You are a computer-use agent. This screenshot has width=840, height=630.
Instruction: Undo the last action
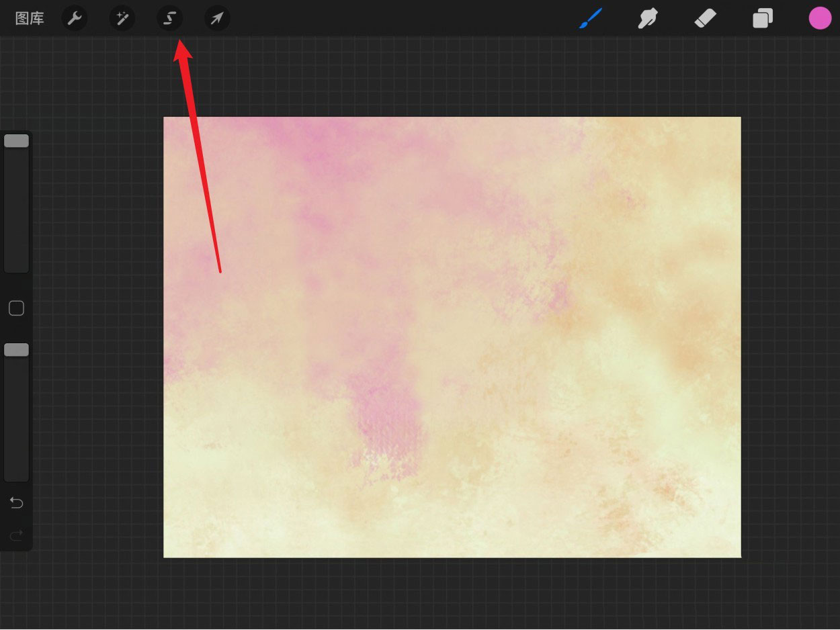click(x=16, y=503)
